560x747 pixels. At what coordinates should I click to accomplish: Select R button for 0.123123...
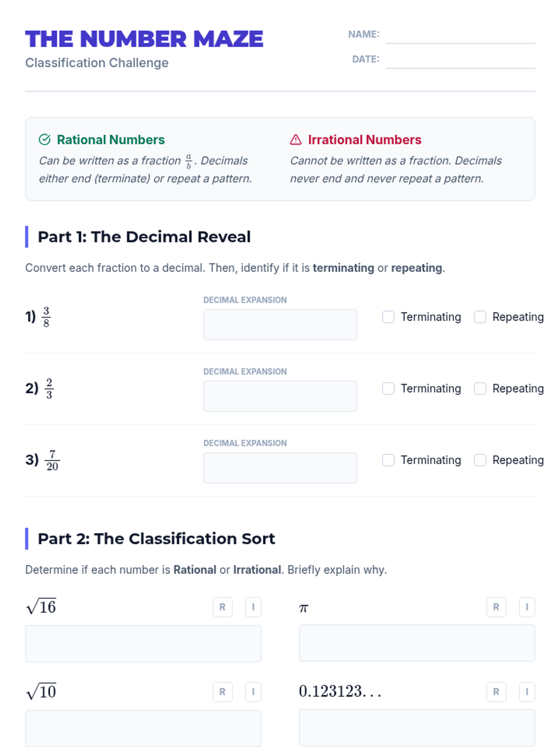(496, 691)
